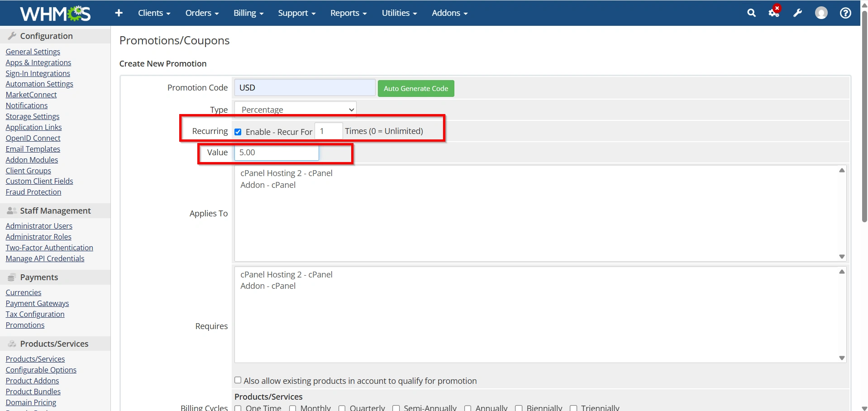Open the help question mark icon
The width and height of the screenshot is (868, 411).
(x=845, y=13)
